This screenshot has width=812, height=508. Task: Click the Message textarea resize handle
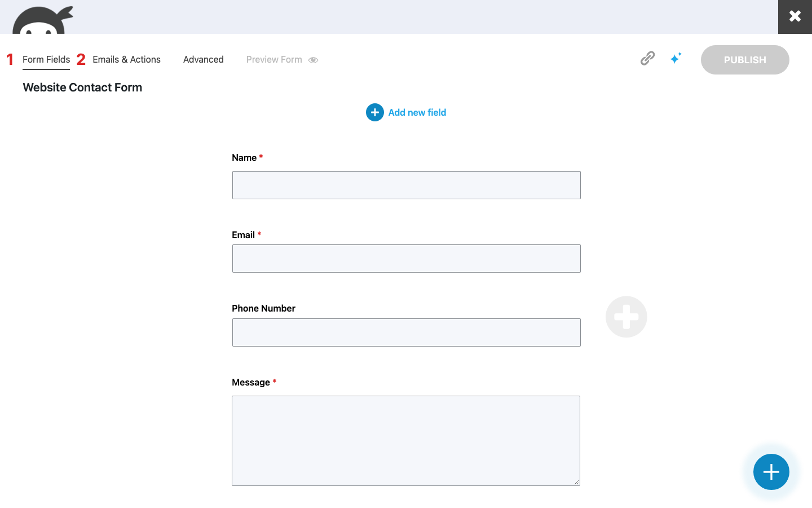pyautogui.click(x=577, y=483)
